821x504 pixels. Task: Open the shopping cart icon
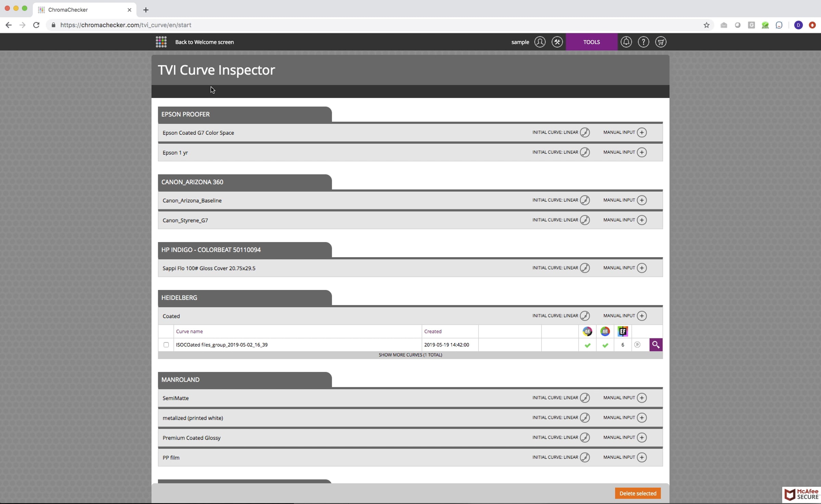661,42
